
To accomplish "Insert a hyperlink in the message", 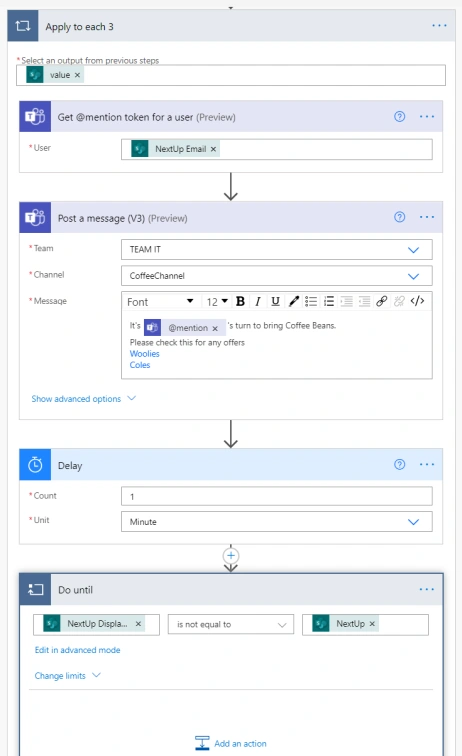I will click(381, 301).
